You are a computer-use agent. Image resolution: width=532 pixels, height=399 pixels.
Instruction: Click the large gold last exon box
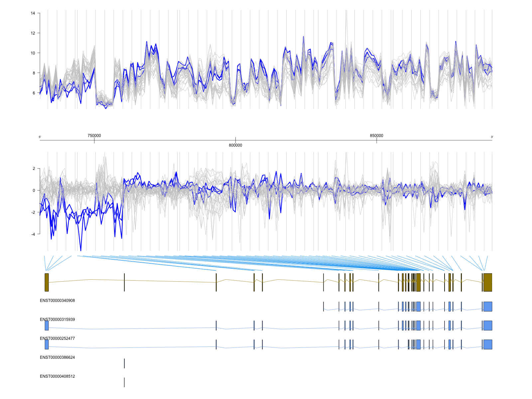pyautogui.click(x=488, y=282)
